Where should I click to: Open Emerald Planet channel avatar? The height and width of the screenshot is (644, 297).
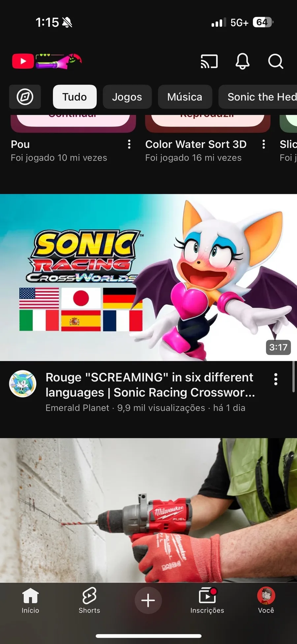click(x=22, y=383)
